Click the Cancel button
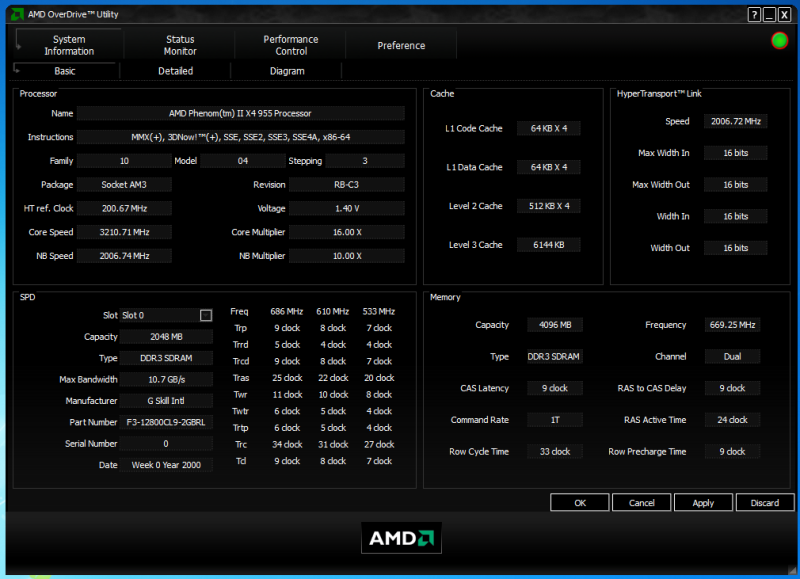The height and width of the screenshot is (579, 800). pos(641,502)
